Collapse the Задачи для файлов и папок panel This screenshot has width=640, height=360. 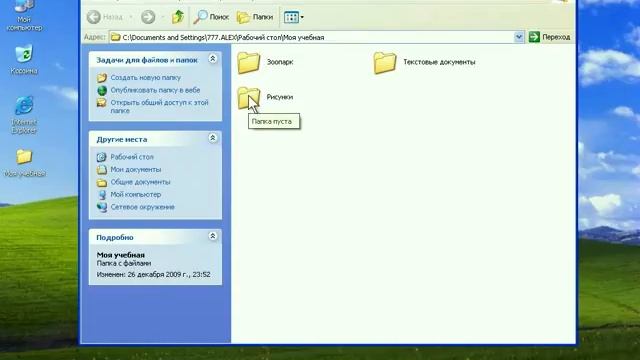click(x=212, y=59)
